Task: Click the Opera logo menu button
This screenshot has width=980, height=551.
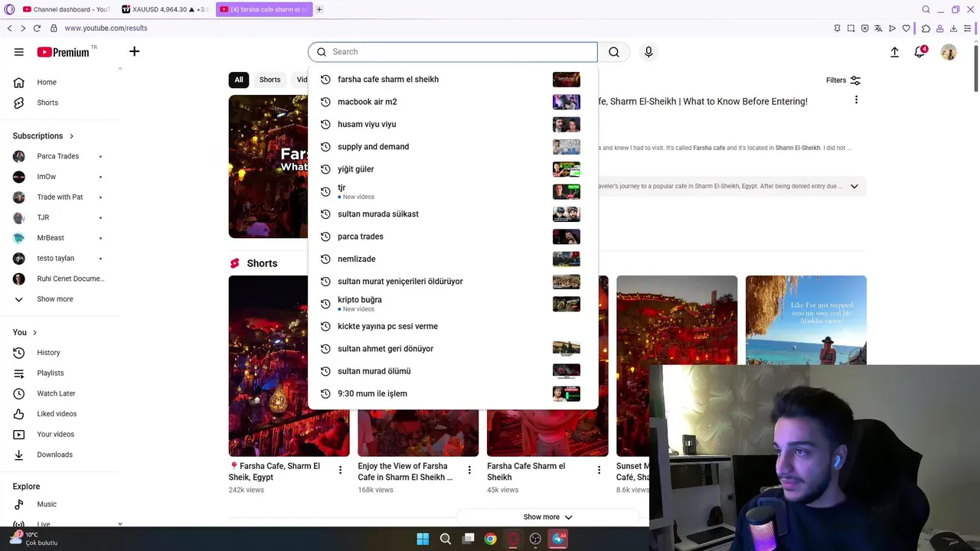Action: [x=9, y=9]
